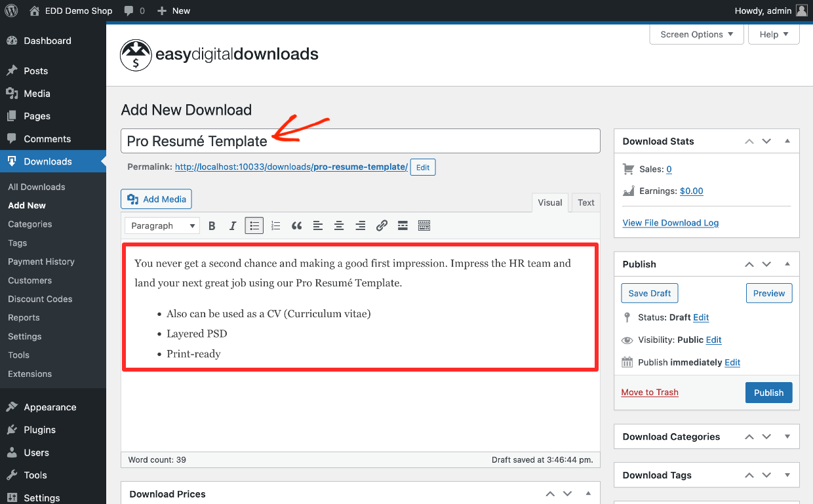
Task: Insert a blockquote using the quote icon
Action: click(x=296, y=226)
